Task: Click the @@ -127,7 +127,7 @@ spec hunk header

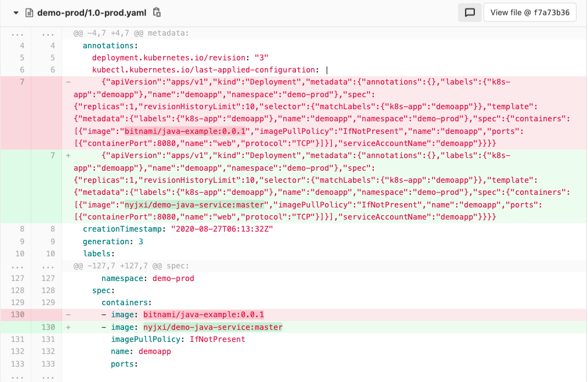Action: [131, 266]
